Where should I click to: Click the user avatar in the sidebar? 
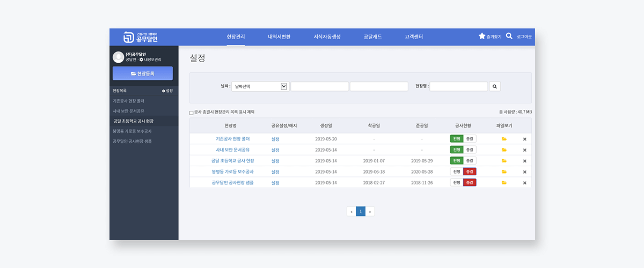pos(118,57)
